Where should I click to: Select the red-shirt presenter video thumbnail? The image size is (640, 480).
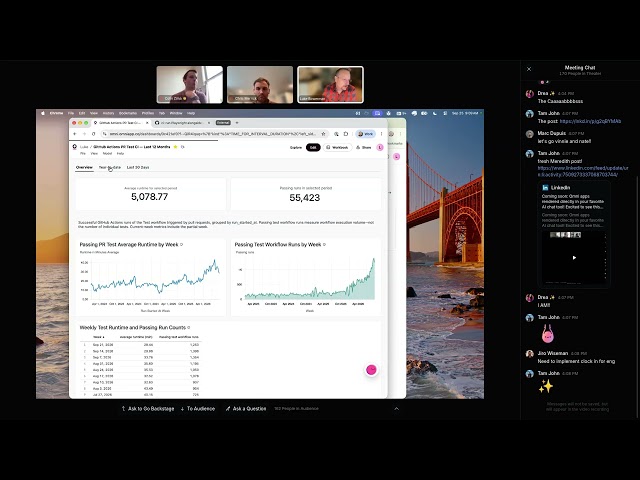coord(331,84)
